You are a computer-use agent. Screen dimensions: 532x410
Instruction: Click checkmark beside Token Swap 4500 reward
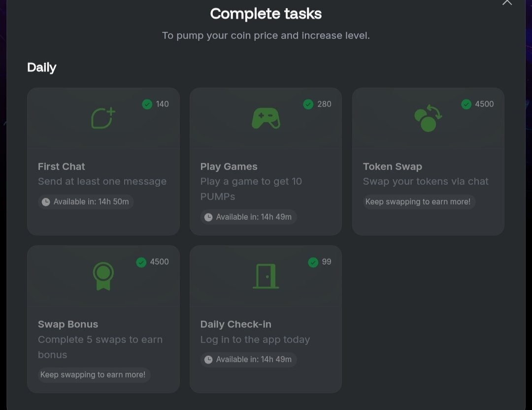pos(466,104)
